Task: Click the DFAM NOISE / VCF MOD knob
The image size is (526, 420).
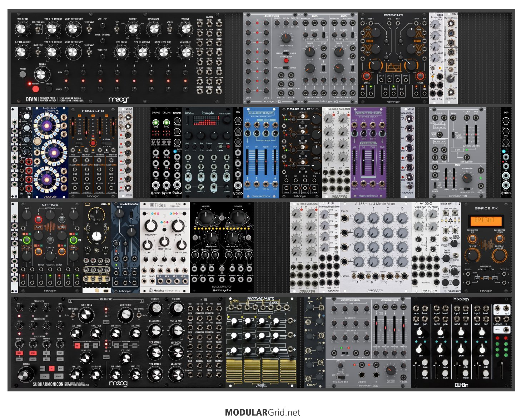Action: pos(163,52)
